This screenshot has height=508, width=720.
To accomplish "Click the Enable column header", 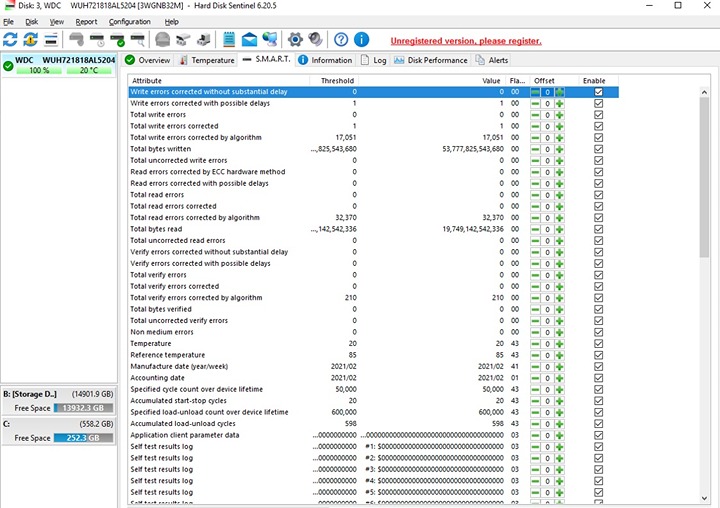I will [x=598, y=81].
